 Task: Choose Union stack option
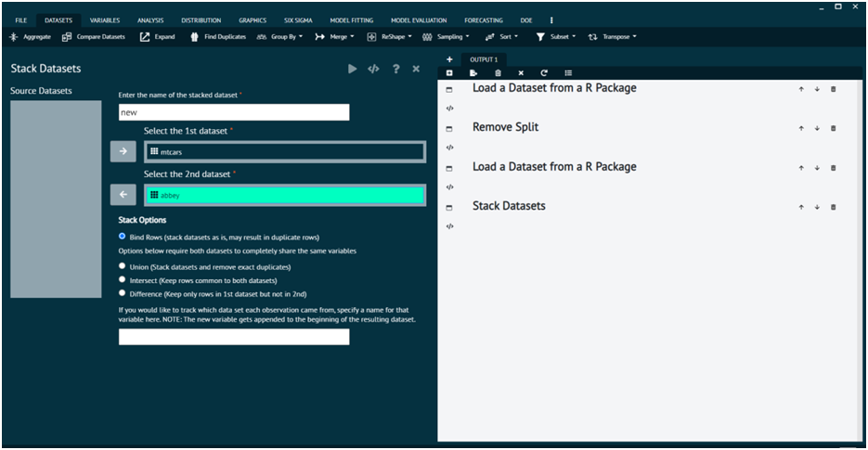pyautogui.click(x=123, y=266)
